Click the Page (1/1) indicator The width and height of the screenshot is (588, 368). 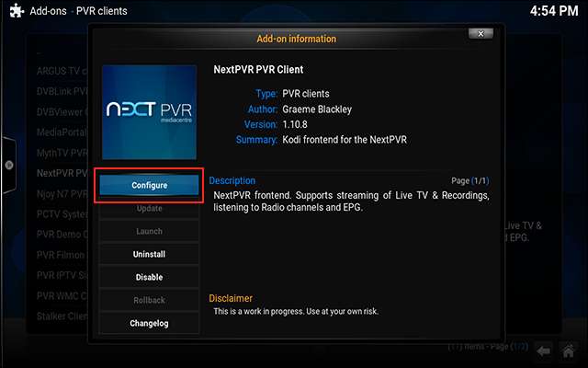coord(469,181)
